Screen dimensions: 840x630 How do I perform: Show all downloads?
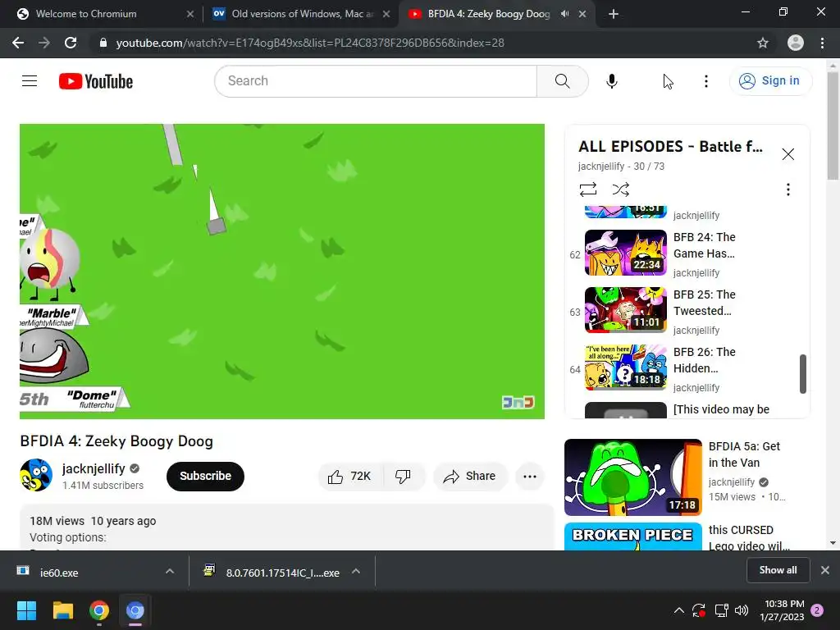(778, 571)
